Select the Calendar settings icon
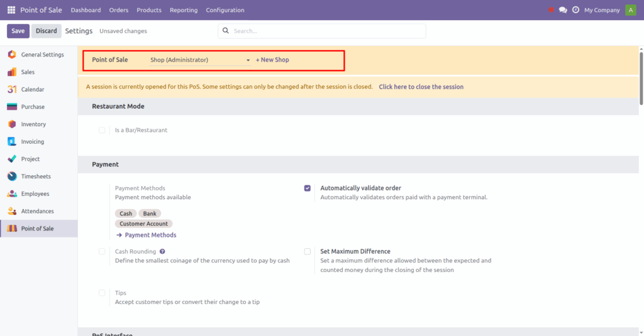644x336 pixels. pyautogui.click(x=12, y=89)
